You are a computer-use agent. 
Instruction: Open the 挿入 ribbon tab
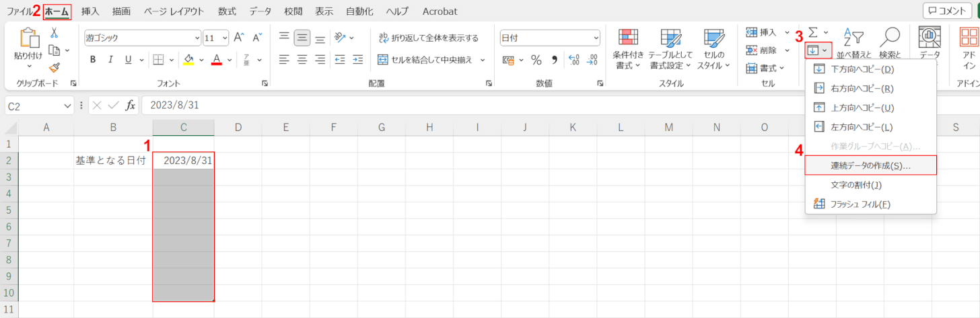click(x=90, y=11)
